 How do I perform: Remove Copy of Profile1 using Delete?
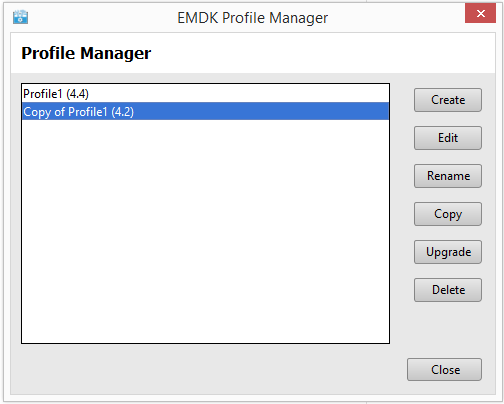click(448, 290)
